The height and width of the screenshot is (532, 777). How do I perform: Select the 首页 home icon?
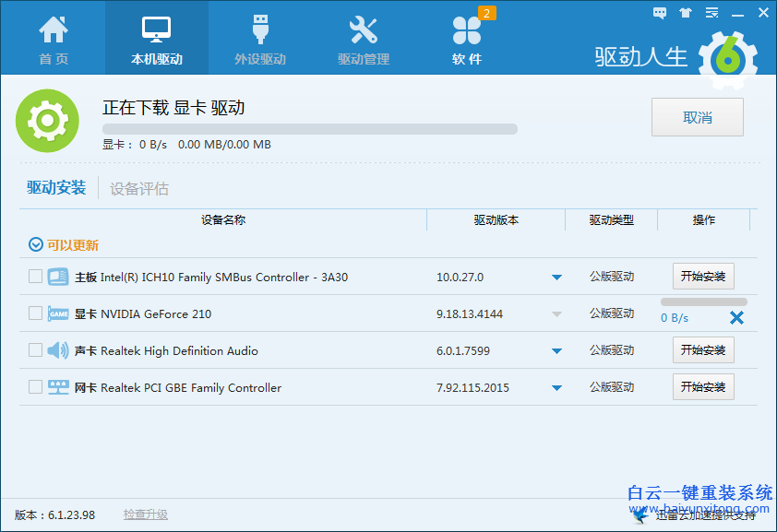(53, 30)
